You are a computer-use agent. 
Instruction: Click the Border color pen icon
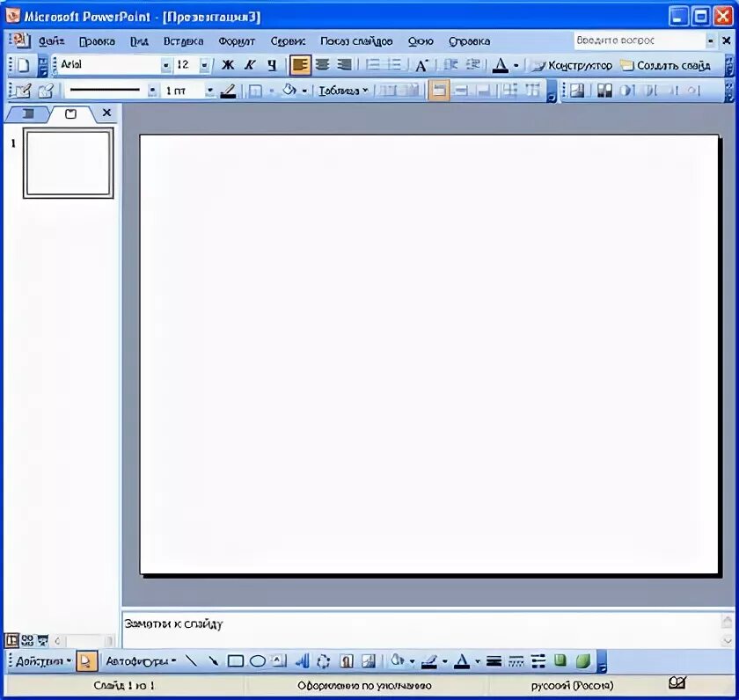click(228, 91)
